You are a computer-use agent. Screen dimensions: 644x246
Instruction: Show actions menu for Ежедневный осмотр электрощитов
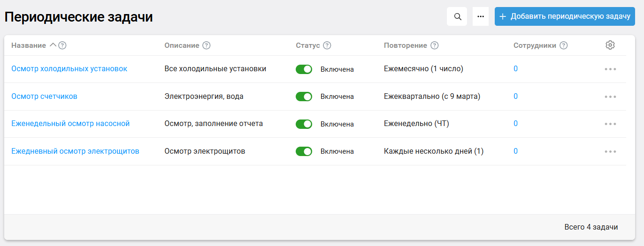tap(610, 151)
